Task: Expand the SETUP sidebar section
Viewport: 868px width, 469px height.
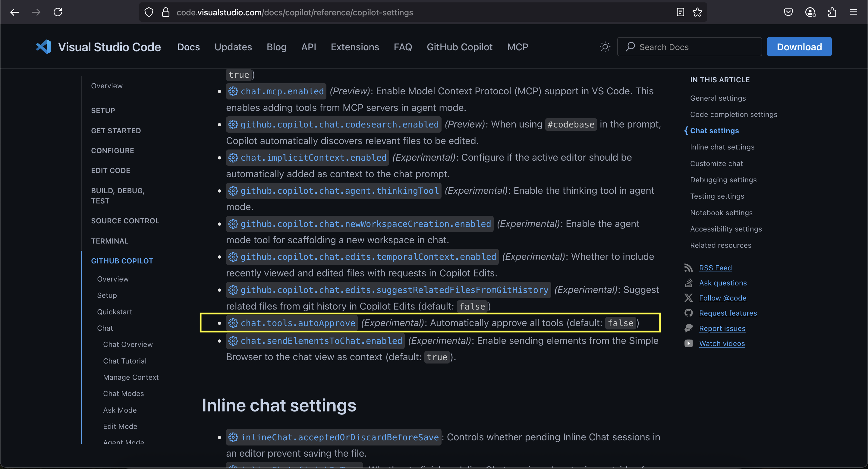Action: pos(103,111)
